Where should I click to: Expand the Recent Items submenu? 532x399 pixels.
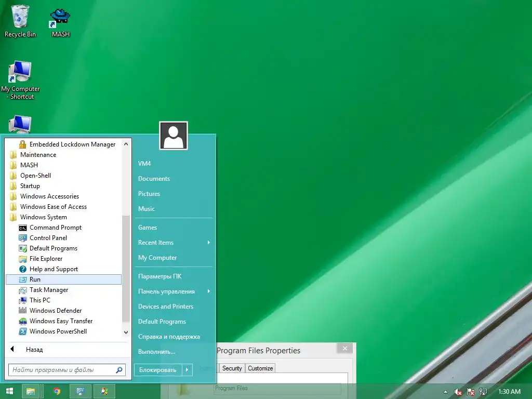tap(174, 243)
